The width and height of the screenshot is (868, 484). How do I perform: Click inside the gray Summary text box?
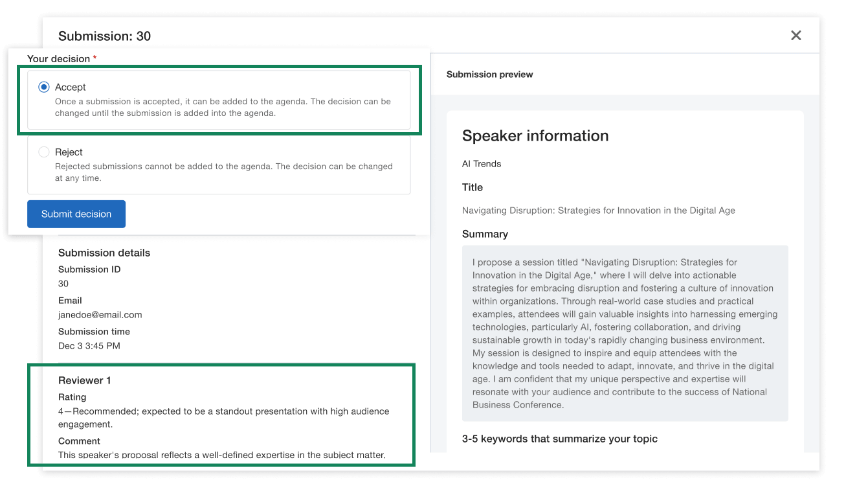(625, 334)
